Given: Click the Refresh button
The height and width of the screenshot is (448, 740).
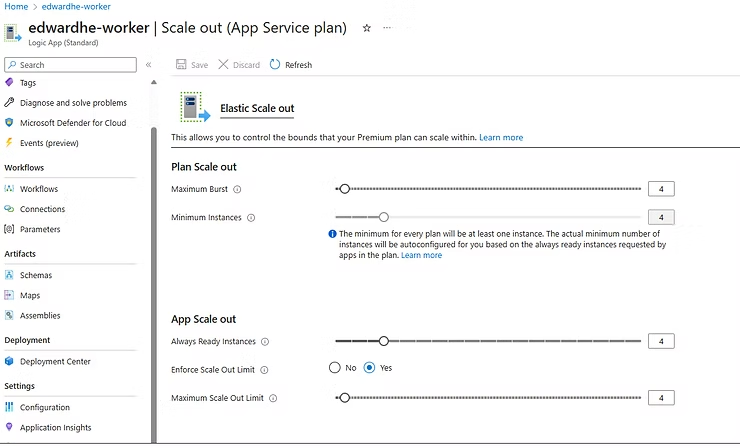Looking at the screenshot, I should click(291, 65).
